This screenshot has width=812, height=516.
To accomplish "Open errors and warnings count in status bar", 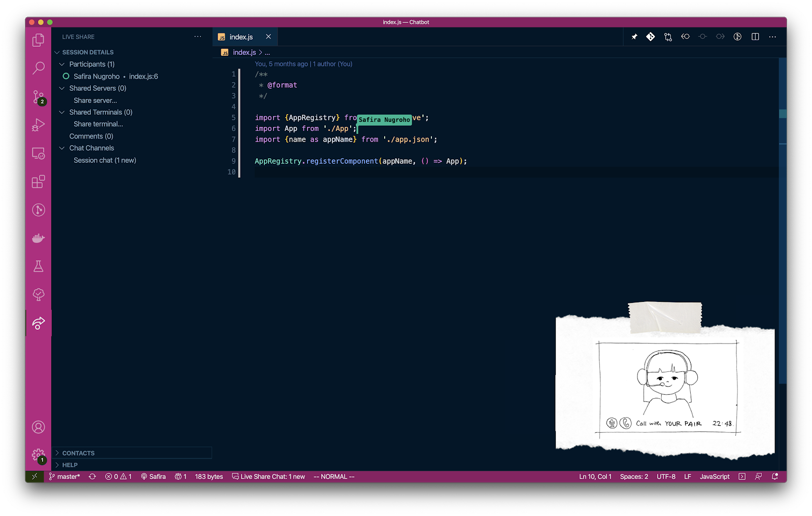I will pos(118,476).
